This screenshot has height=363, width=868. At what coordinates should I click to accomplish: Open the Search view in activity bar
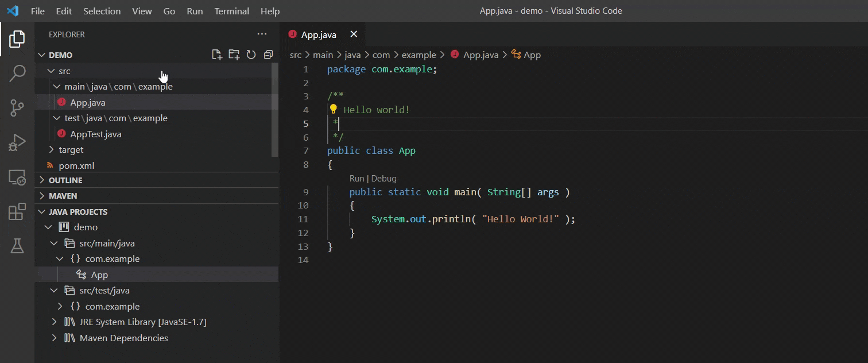[x=17, y=73]
